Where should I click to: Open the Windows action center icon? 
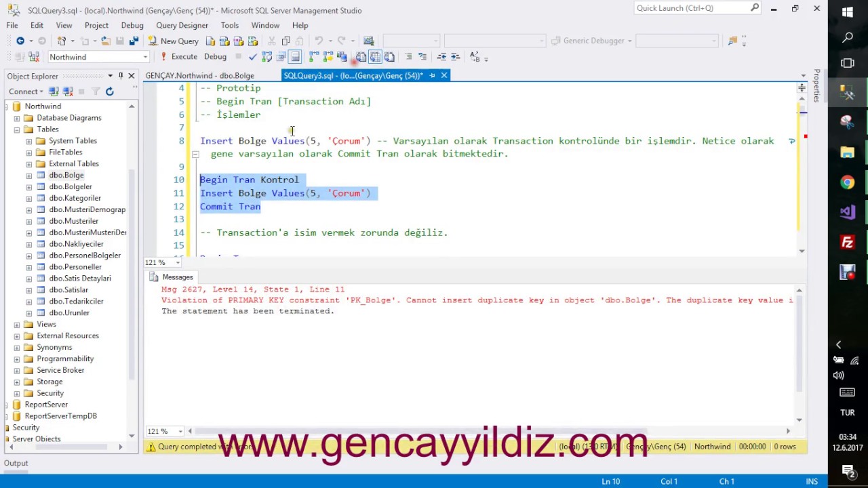pos(848,470)
